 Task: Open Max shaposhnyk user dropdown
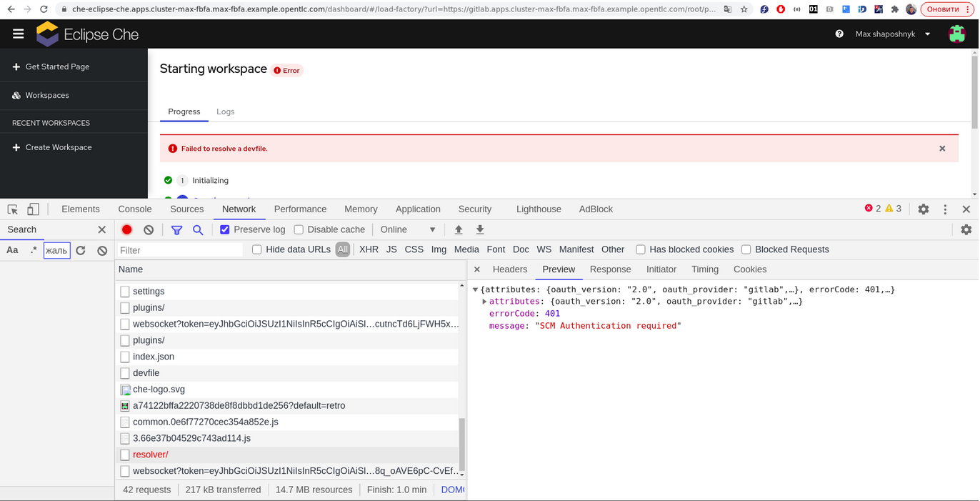tap(893, 34)
